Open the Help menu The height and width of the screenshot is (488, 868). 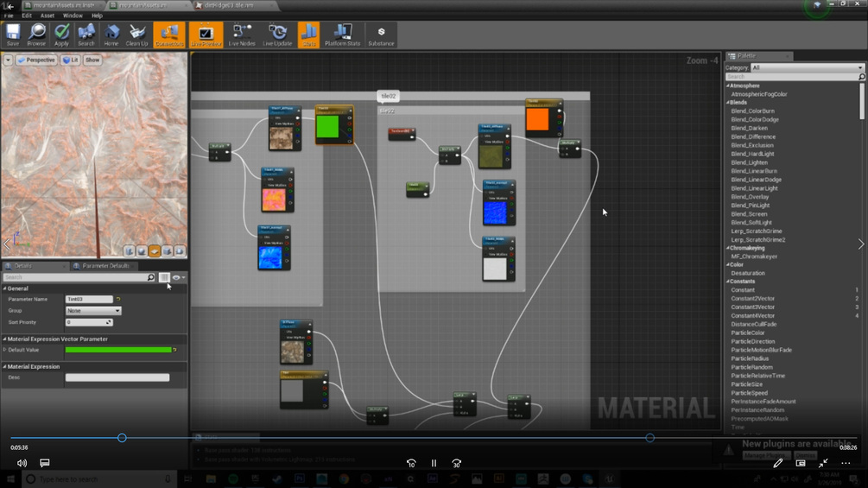pyautogui.click(x=97, y=16)
